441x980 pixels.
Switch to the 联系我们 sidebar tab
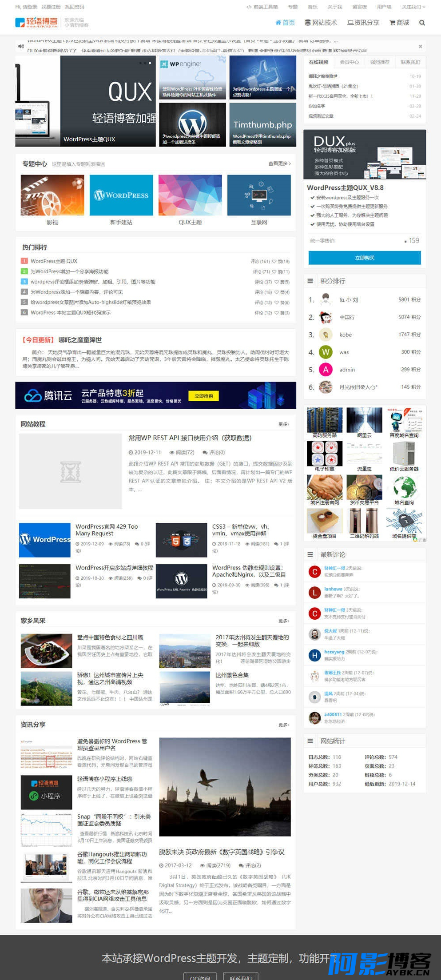click(410, 62)
